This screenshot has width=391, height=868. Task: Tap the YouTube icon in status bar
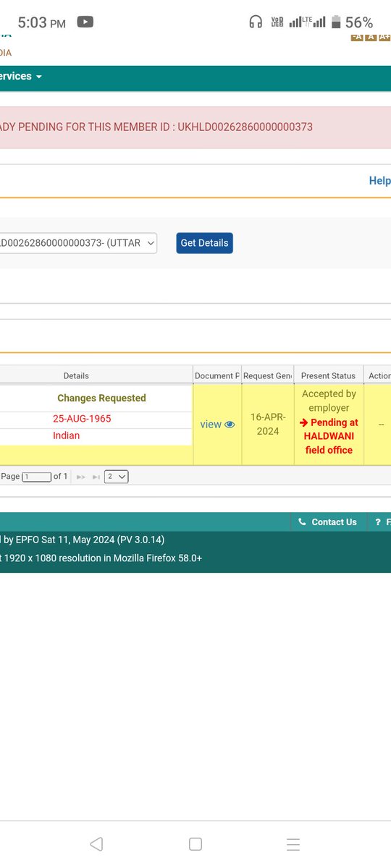pyautogui.click(x=85, y=22)
